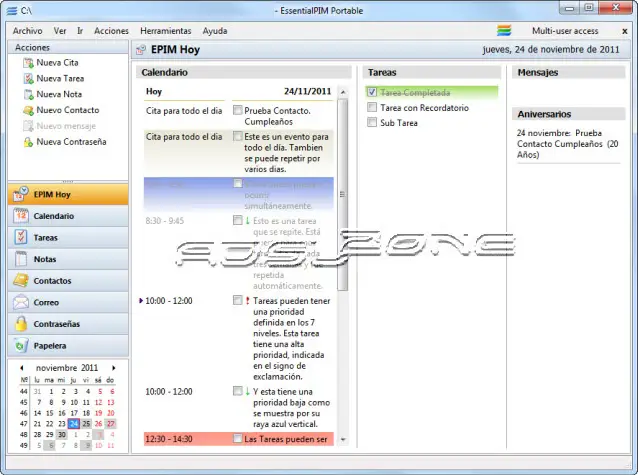Click the calendar list scroll up arrow
This screenshot has height=475, width=638.
[343, 92]
